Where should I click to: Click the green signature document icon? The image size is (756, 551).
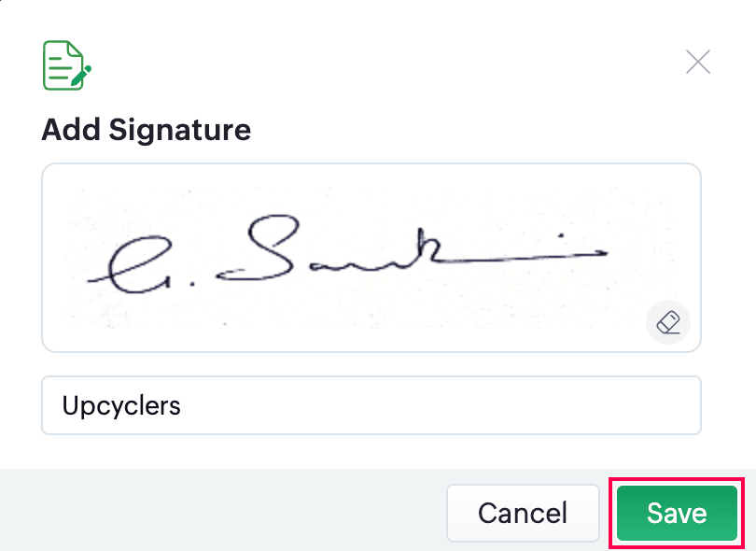(x=67, y=64)
